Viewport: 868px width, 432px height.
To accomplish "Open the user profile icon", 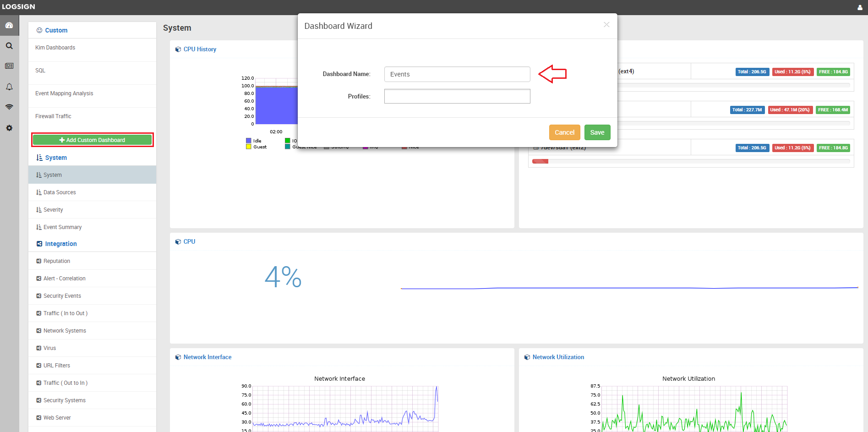I will [860, 7].
